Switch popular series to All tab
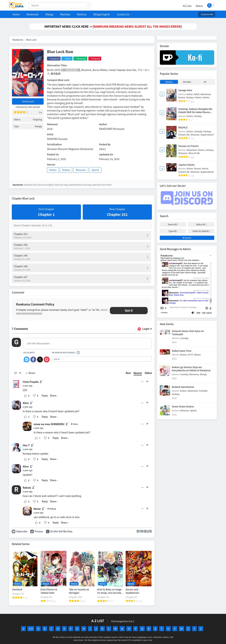The height and width of the screenshot is (644, 226). [x=205, y=82]
